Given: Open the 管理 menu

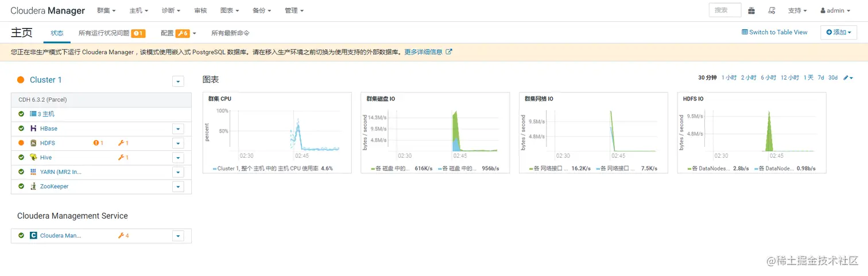Looking at the screenshot, I should (x=294, y=10).
